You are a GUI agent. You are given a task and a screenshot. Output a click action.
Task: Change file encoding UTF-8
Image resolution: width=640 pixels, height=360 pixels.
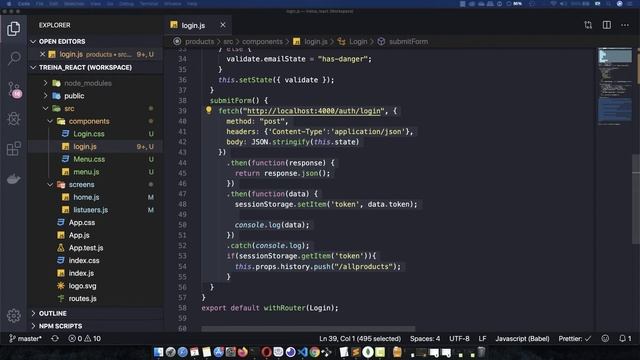click(x=459, y=338)
